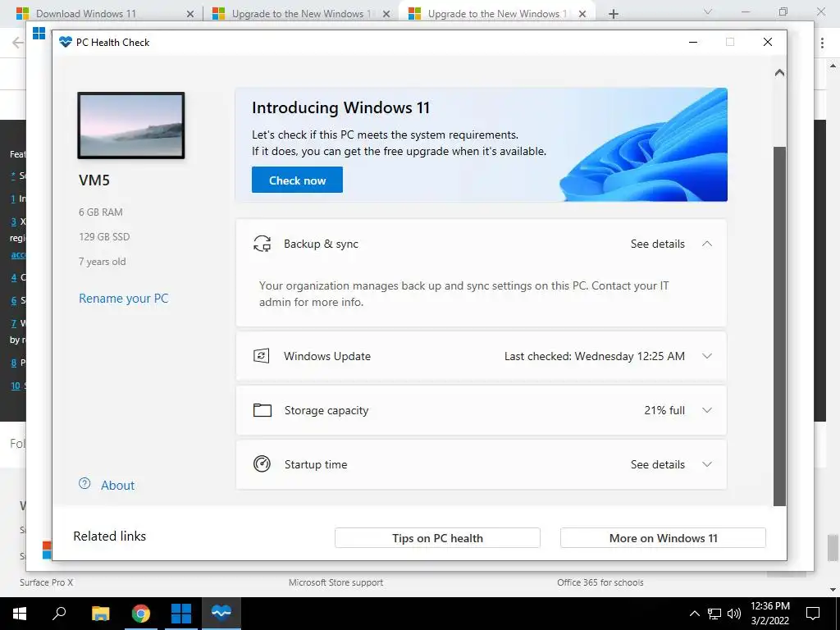
Task: Click the About question mark icon
Action: point(84,484)
